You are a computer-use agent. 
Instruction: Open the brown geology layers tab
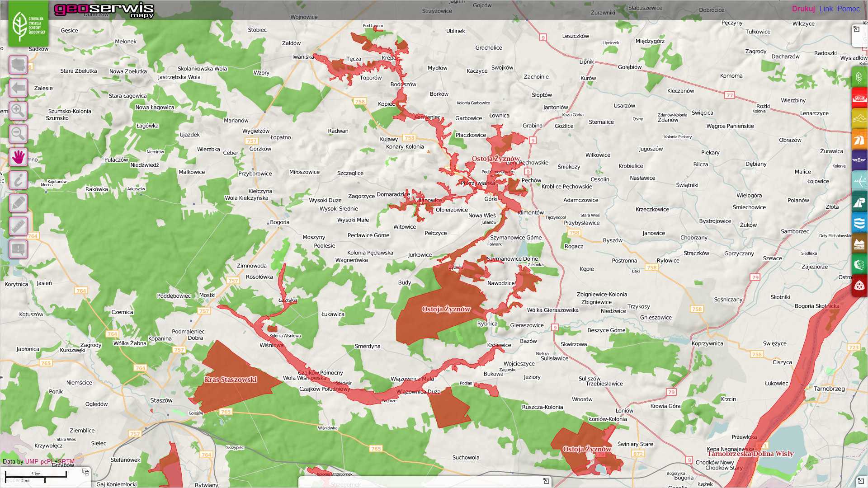pos(859,244)
